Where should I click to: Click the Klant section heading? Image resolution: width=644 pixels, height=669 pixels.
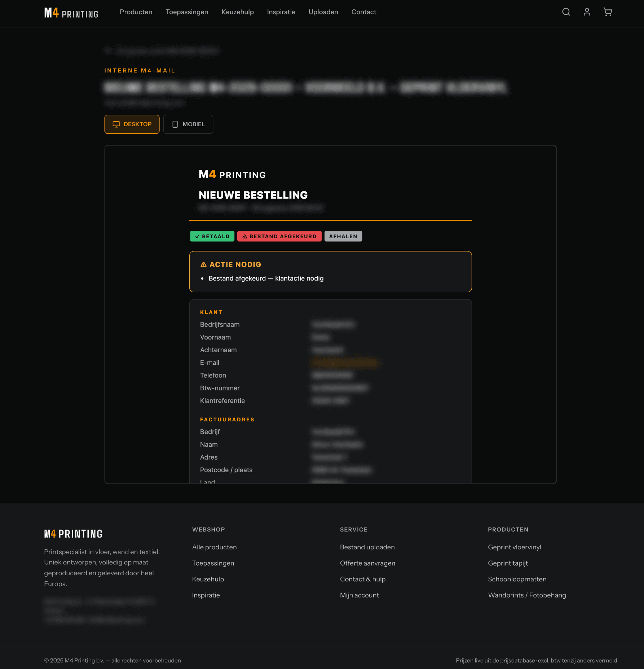tap(211, 312)
